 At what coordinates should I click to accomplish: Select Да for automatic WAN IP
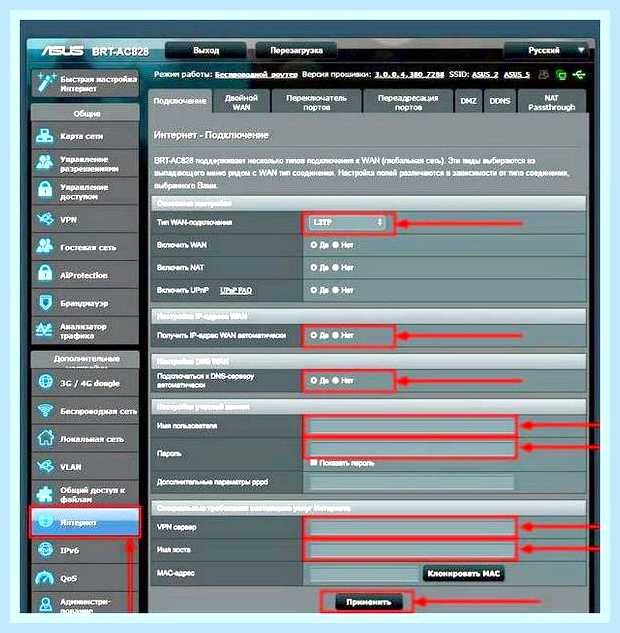pyautogui.click(x=314, y=335)
